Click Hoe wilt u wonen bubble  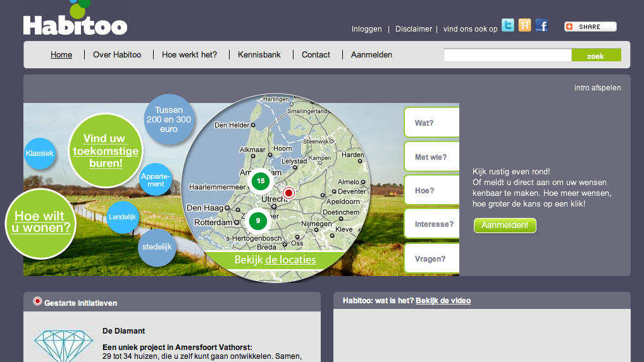click(40, 224)
